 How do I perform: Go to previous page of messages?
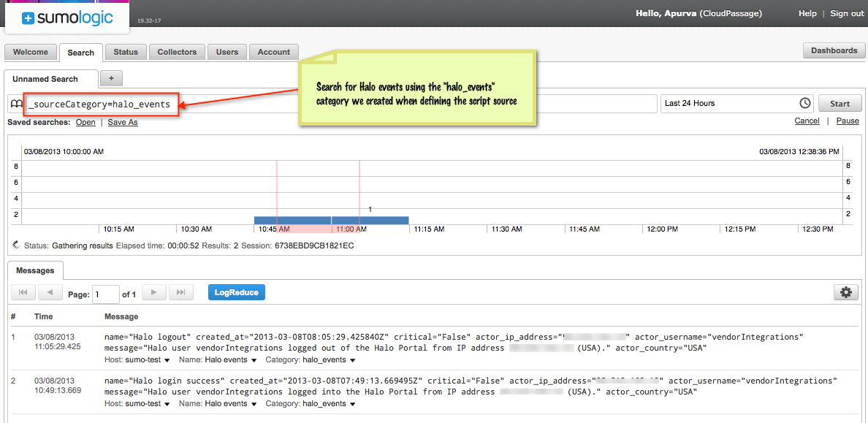tap(50, 292)
